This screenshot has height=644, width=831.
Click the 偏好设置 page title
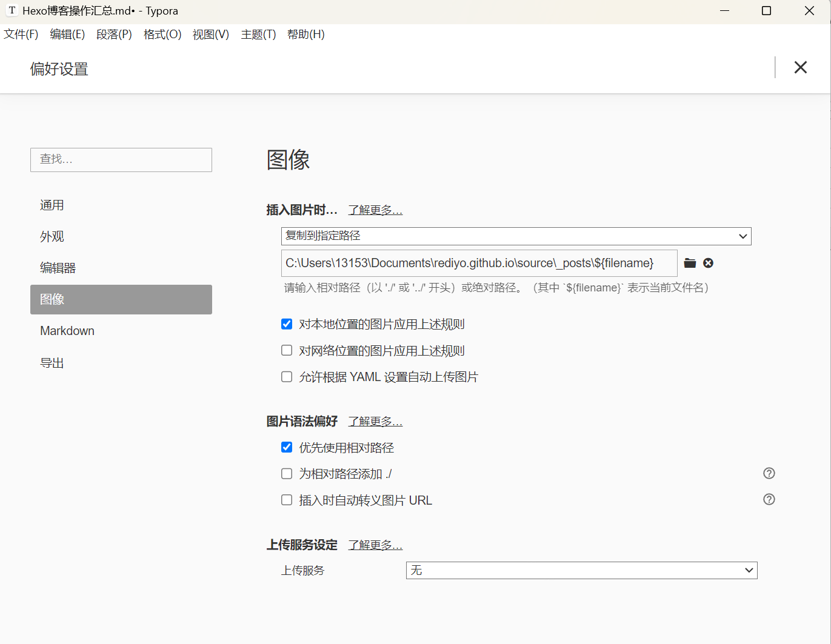click(x=59, y=69)
